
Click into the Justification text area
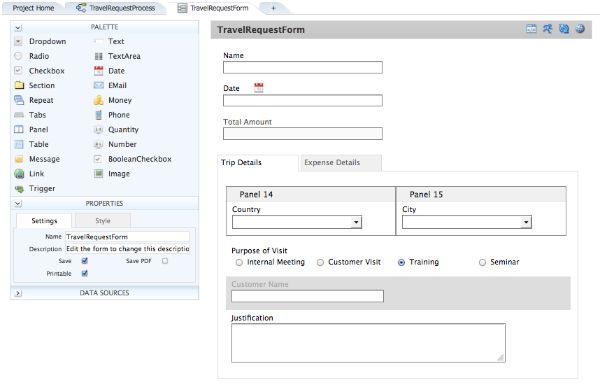click(368, 343)
